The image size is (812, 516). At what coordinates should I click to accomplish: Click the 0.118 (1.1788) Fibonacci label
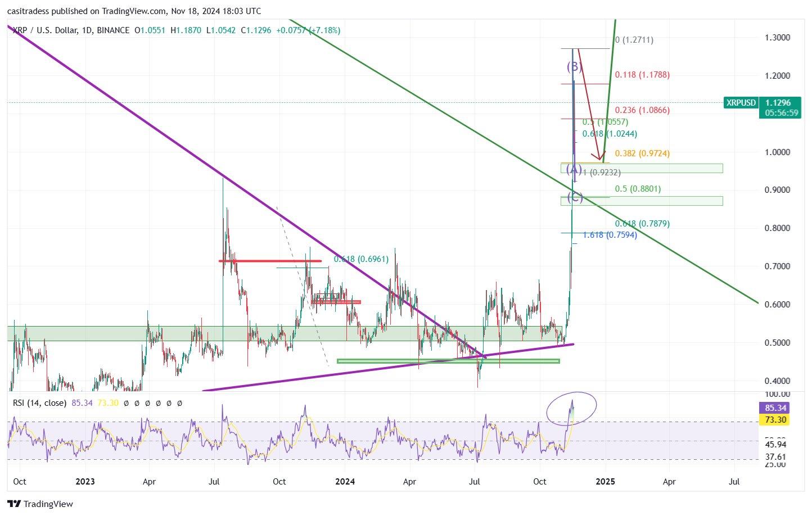pos(642,75)
